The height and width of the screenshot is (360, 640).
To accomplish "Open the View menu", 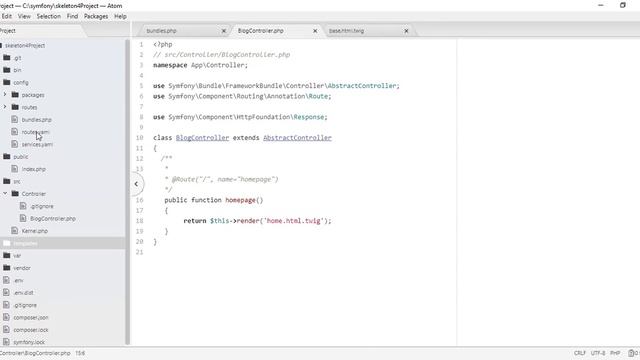I will (24, 16).
